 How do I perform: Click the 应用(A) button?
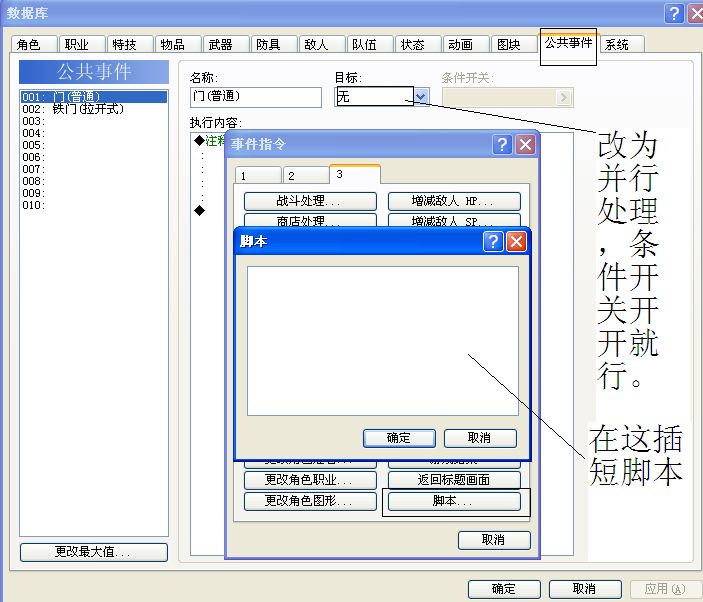[666, 589]
